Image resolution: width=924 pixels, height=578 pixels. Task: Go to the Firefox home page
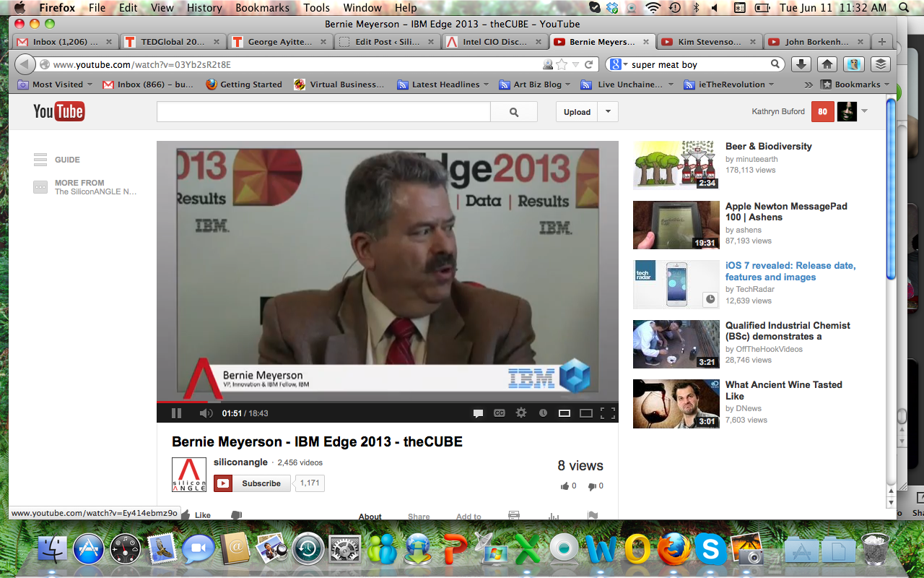click(827, 64)
